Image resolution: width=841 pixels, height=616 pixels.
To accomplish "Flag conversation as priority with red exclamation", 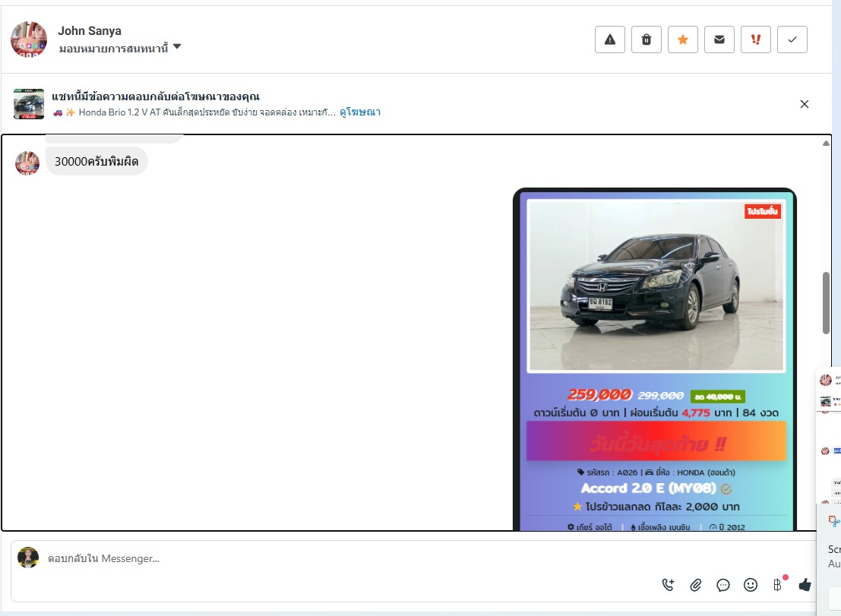I will pyautogui.click(x=756, y=39).
